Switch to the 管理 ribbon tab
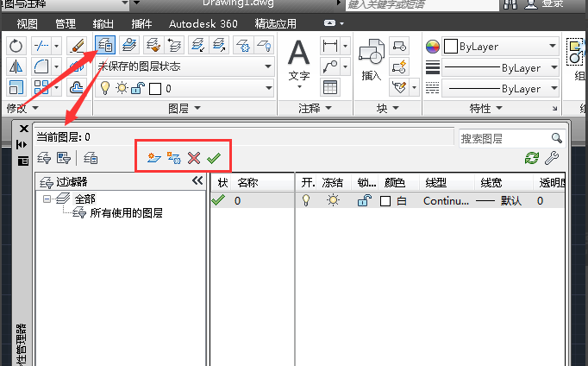 pos(66,23)
